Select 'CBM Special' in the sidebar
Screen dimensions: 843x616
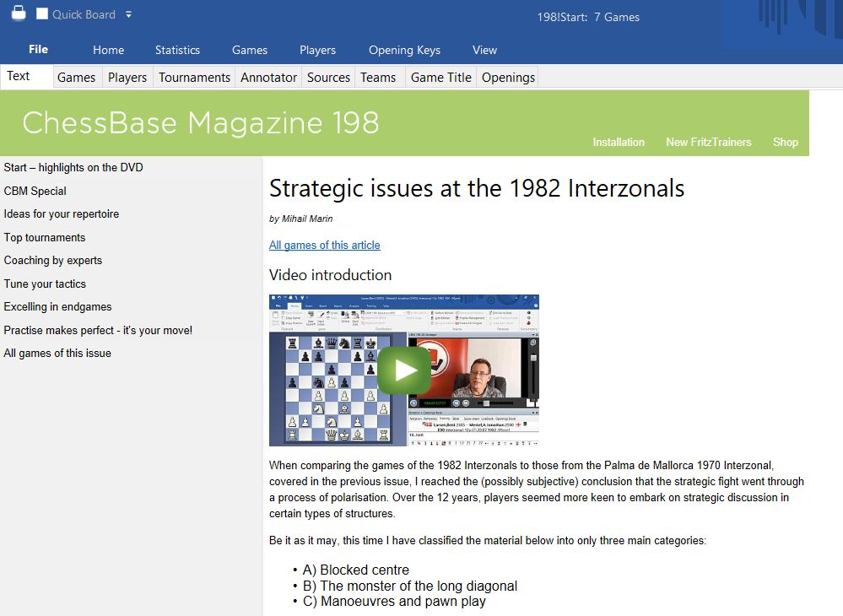[x=35, y=191]
